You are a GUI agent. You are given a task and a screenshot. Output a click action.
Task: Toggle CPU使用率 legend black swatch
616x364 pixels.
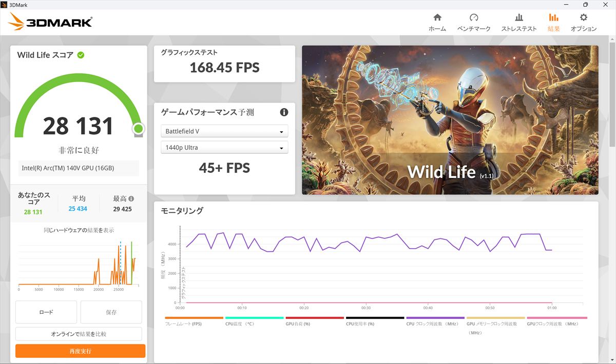click(x=375, y=318)
